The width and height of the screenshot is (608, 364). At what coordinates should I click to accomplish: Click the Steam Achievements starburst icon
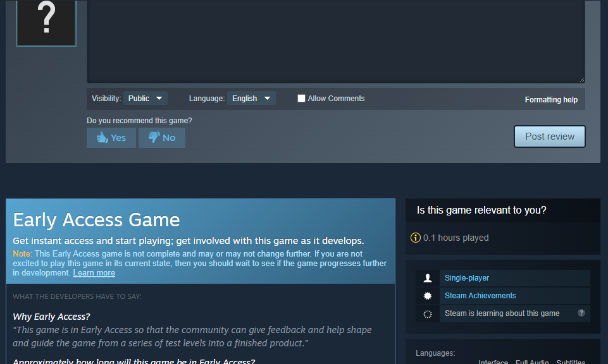pos(428,296)
